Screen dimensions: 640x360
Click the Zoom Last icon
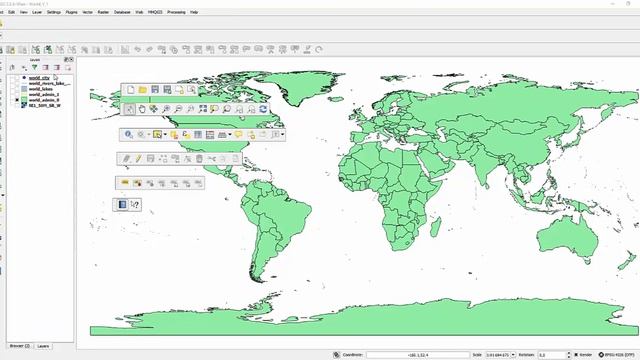tap(239, 109)
